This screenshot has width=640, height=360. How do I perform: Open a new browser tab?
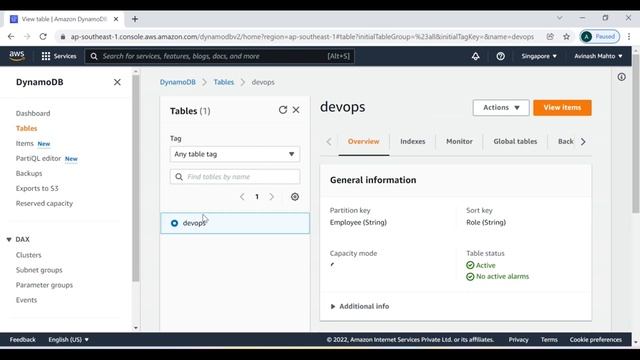[x=135, y=19]
